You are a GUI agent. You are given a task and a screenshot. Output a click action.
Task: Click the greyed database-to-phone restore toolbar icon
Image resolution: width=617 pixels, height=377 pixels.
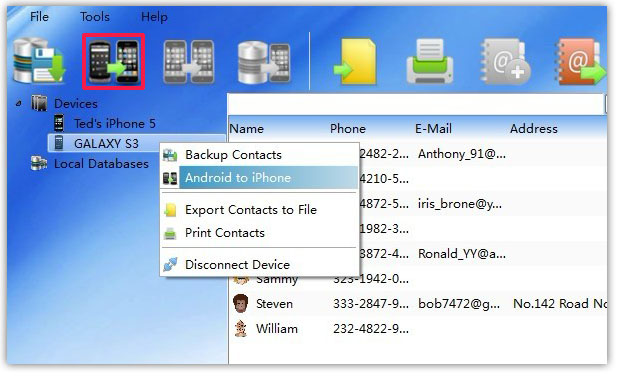click(x=264, y=62)
